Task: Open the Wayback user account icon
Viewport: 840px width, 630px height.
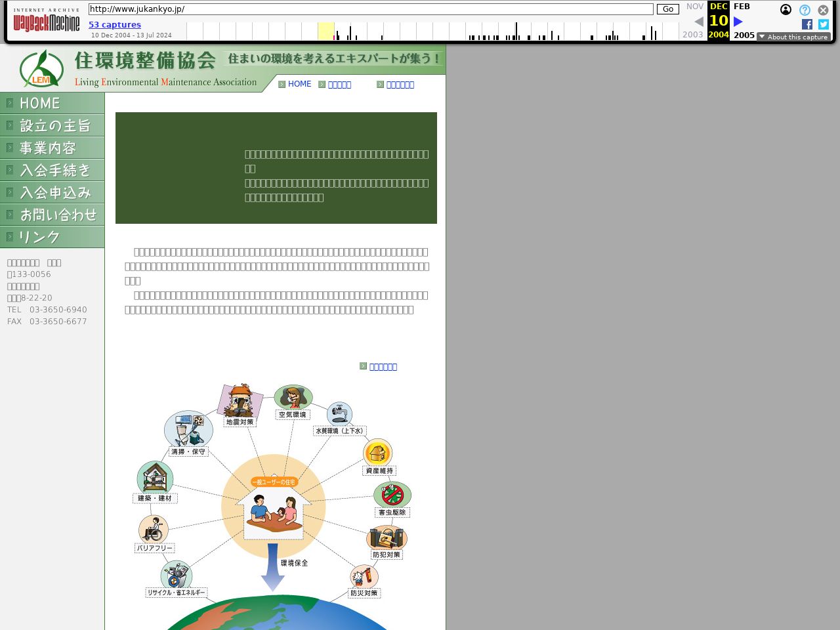Action: 786,10
